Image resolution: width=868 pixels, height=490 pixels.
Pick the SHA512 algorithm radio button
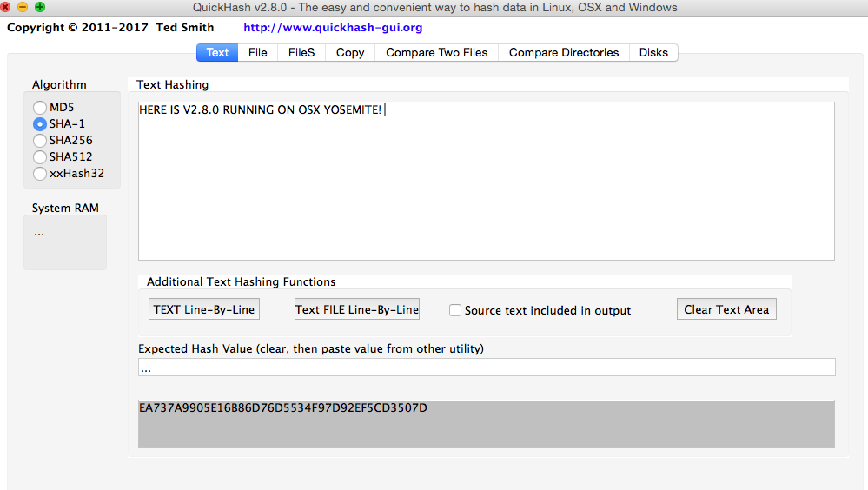[40, 156]
